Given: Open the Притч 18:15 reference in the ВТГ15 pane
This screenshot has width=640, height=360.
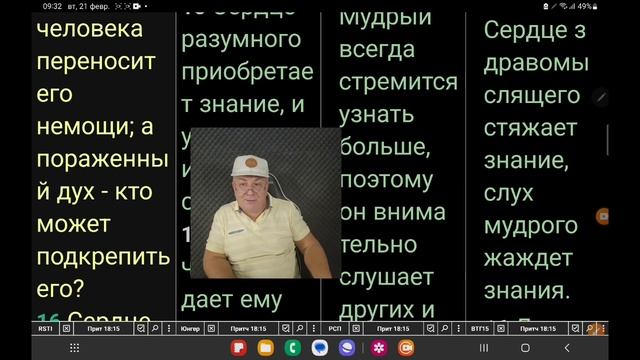Looking at the screenshot, I should pyautogui.click(x=538, y=329).
